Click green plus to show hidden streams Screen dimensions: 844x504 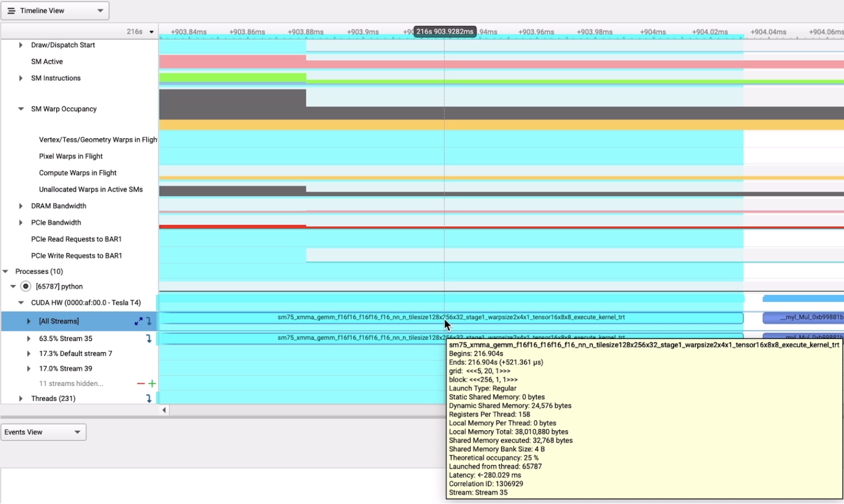[x=152, y=383]
